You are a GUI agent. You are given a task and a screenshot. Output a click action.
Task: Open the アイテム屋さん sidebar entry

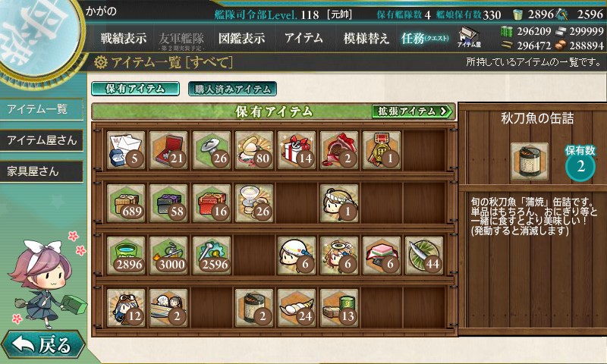coord(42,140)
